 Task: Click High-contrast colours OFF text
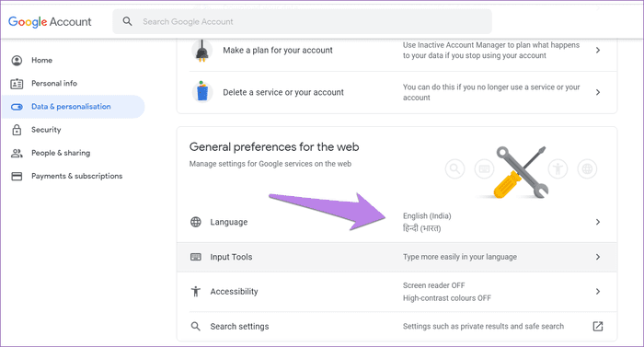pyautogui.click(x=447, y=298)
